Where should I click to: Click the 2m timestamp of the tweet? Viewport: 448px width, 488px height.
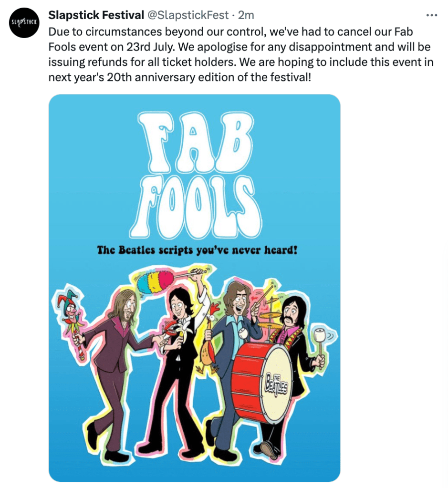point(246,15)
